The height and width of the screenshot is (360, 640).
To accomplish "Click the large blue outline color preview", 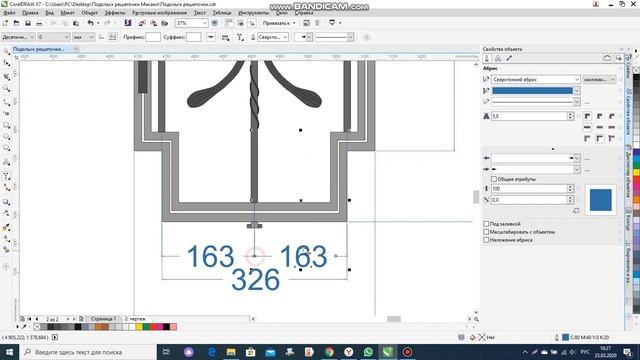I will (x=600, y=200).
